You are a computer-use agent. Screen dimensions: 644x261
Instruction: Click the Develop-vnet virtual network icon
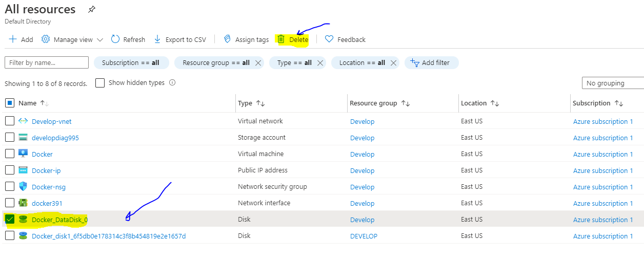point(23,121)
